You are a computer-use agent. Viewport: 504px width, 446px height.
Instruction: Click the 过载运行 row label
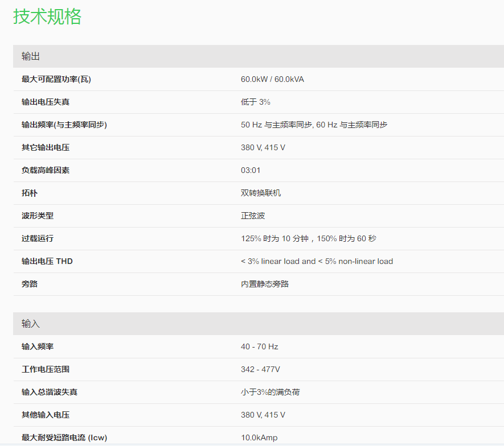38,238
